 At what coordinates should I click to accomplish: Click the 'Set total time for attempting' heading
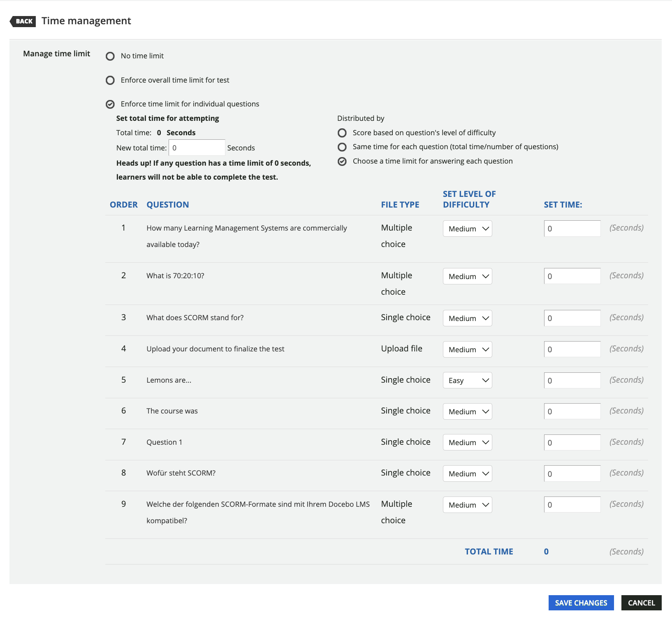coord(168,118)
